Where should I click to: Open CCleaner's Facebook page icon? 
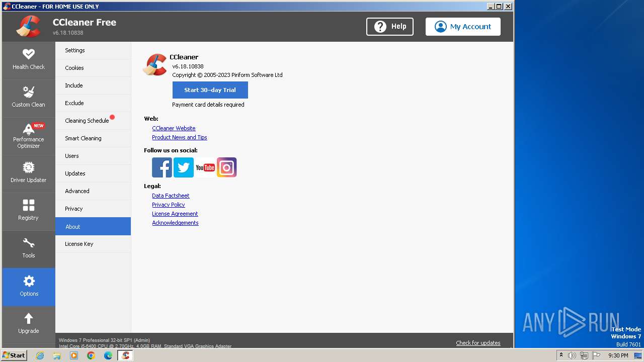tap(162, 167)
